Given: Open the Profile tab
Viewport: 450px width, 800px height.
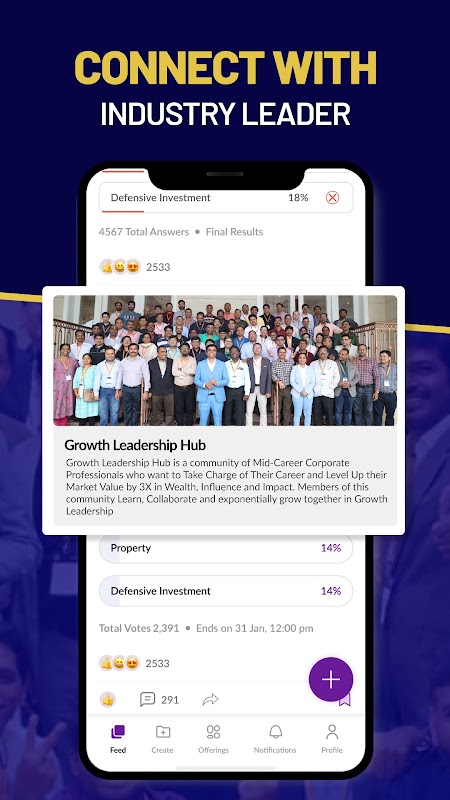Looking at the screenshot, I should click(x=332, y=739).
